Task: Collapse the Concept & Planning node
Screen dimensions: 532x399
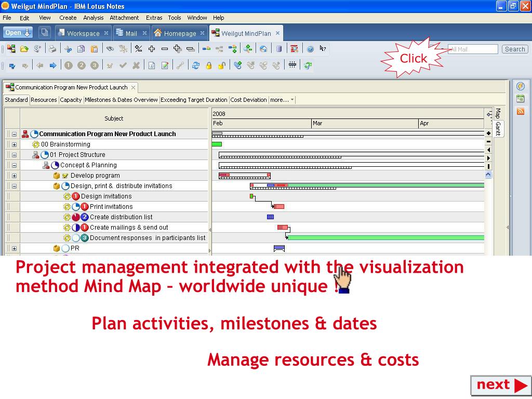Action: pos(14,166)
